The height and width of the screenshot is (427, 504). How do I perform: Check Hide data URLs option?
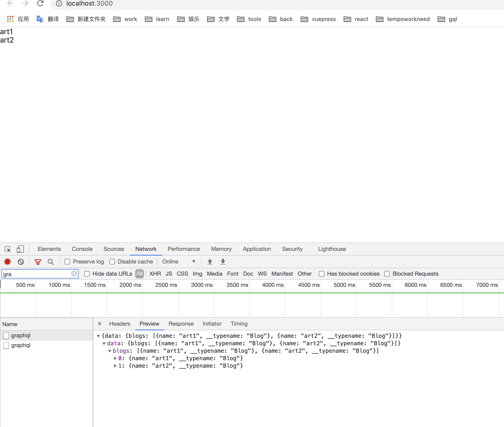click(x=87, y=274)
